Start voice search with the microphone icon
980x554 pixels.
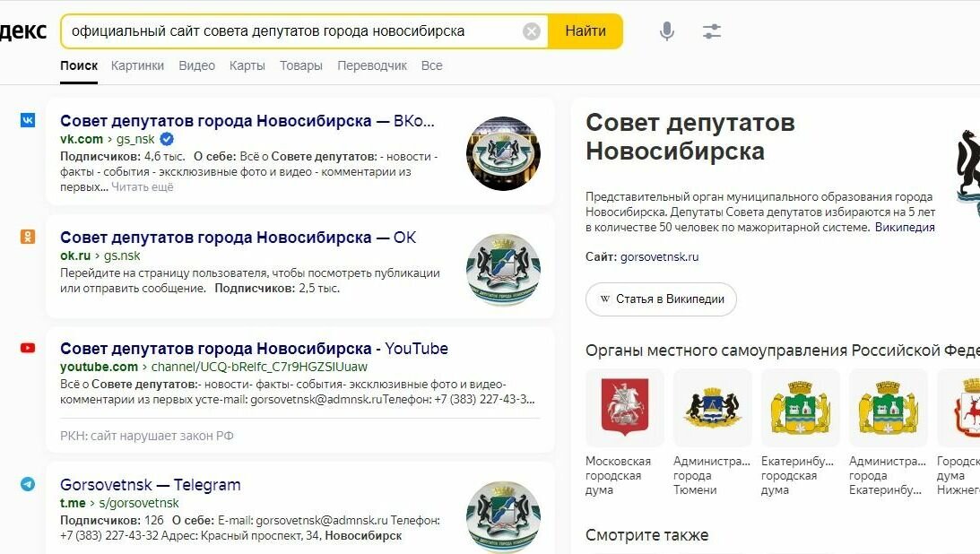coord(667,31)
